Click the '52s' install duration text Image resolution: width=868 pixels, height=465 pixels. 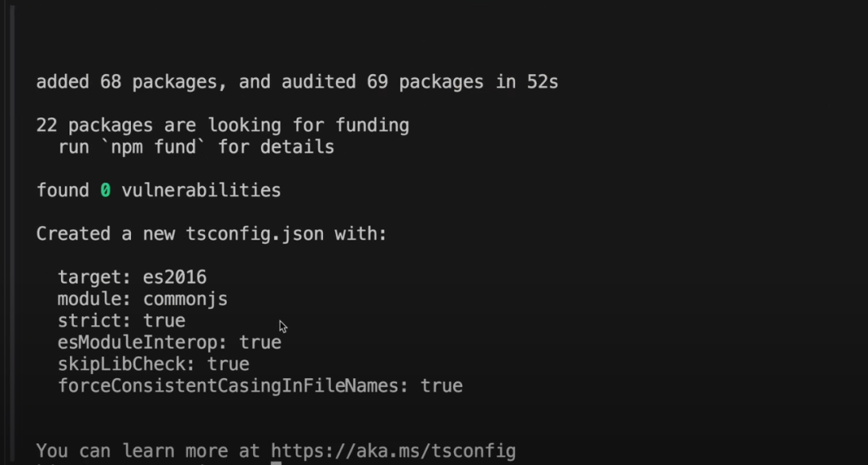point(542,82)
